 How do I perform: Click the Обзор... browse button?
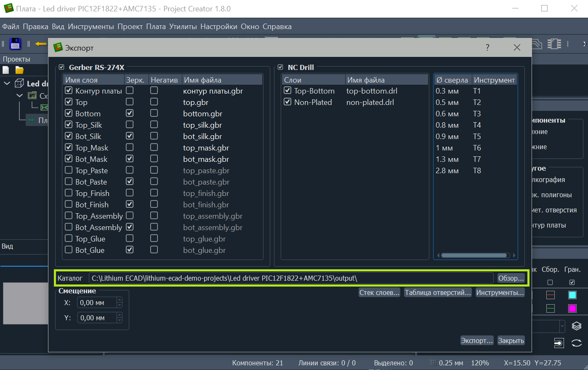tap(511, 278)
